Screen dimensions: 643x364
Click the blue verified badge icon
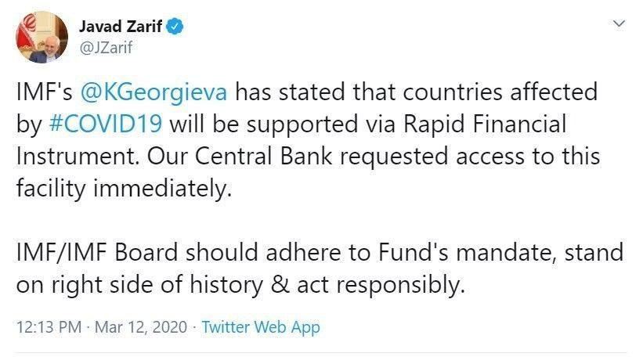(x=176, y=28)
